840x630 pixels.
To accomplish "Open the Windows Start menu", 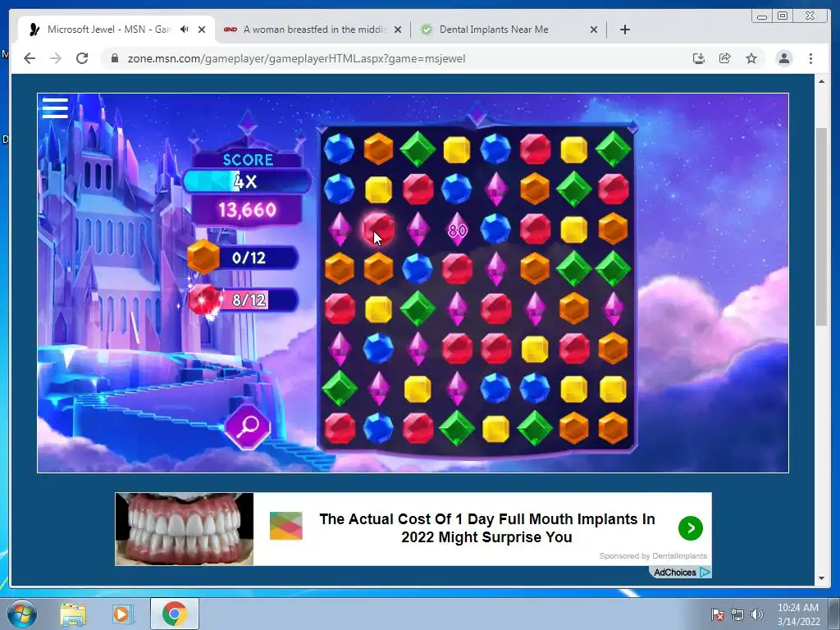I will (21, 614).
